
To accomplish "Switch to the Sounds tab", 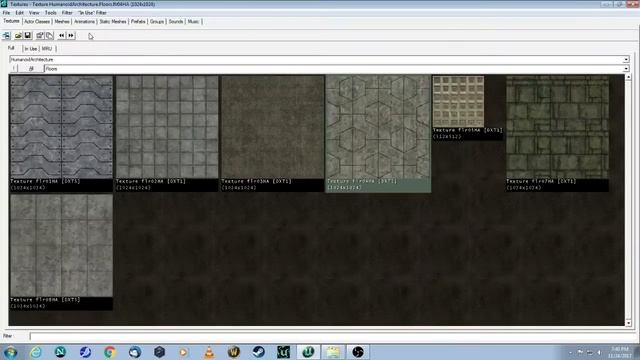I will coord(176,22).
